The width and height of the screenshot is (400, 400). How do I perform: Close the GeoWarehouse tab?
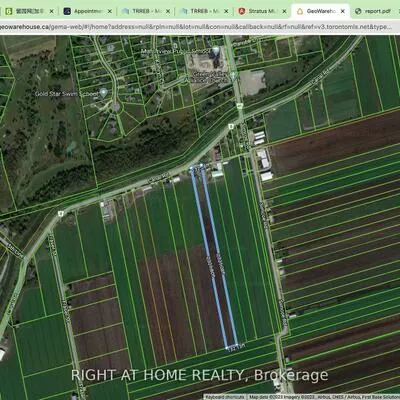point(343,11)
